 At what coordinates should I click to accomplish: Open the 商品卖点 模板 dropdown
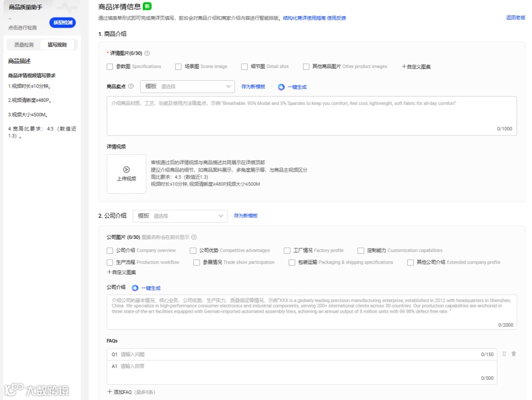187,87
